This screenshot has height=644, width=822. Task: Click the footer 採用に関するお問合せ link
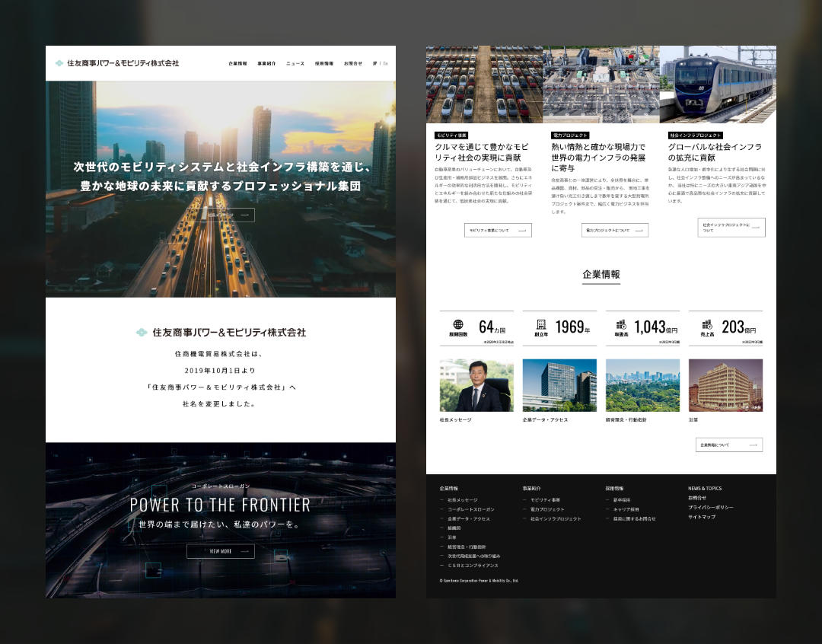[x=634, y=519]
